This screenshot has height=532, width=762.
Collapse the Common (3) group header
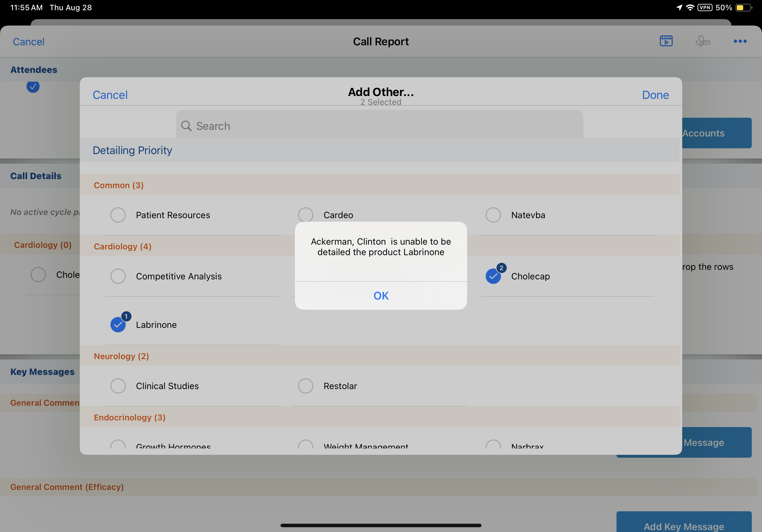pos(118,185)
